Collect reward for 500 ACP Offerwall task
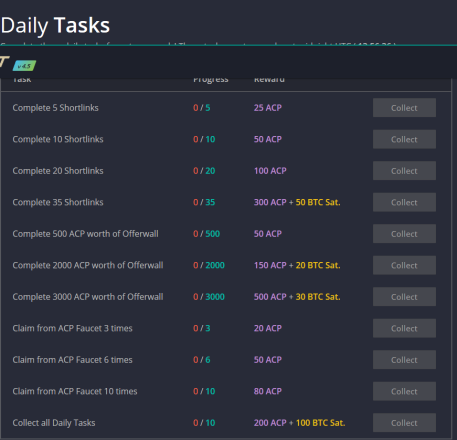This screenshot has height=440, width=457. (404, 234)
